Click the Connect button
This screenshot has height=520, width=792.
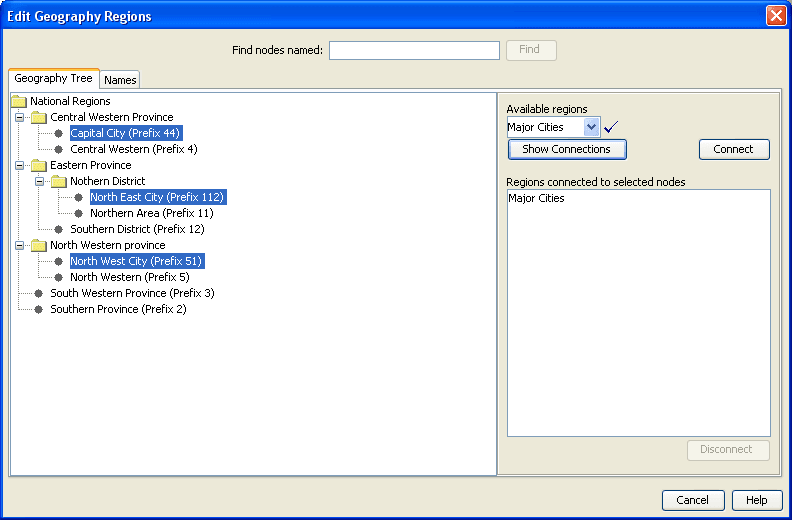click(x=734, y=149)
